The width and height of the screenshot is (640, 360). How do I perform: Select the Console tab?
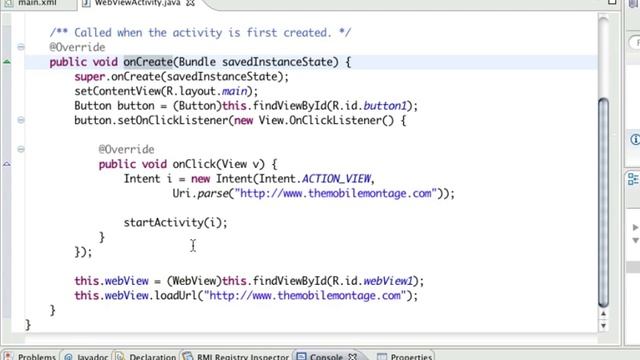pyautogui.click(x=326, y=356)
